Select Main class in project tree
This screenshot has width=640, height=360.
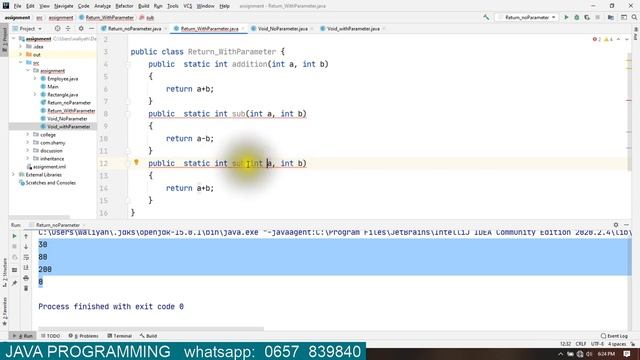(53, 87)
